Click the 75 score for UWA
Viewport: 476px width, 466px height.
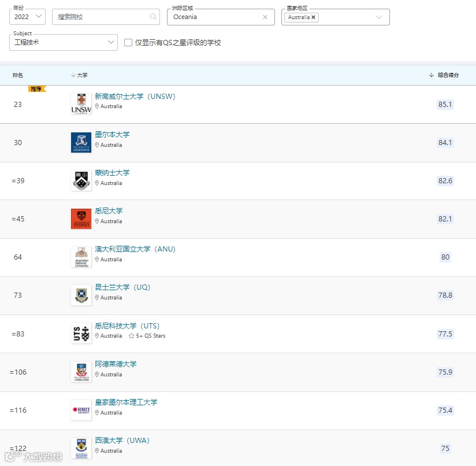[445, 449]
